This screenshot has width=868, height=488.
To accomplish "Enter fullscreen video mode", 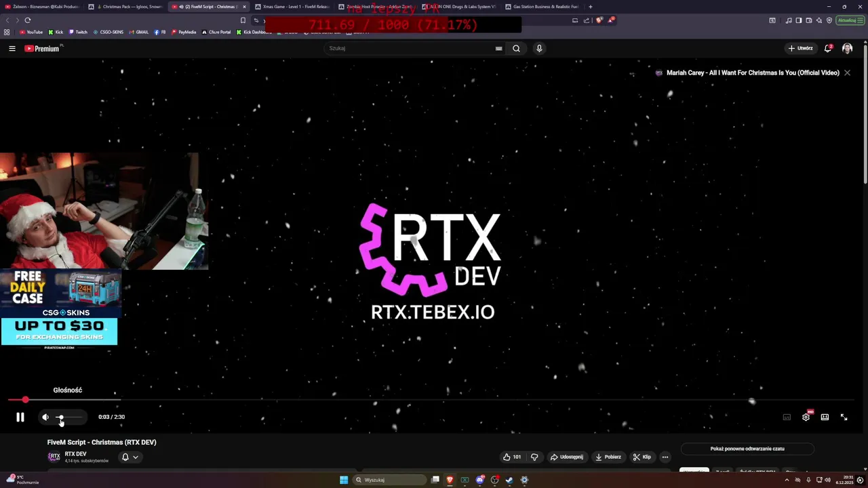I will (x=844, y=418).
